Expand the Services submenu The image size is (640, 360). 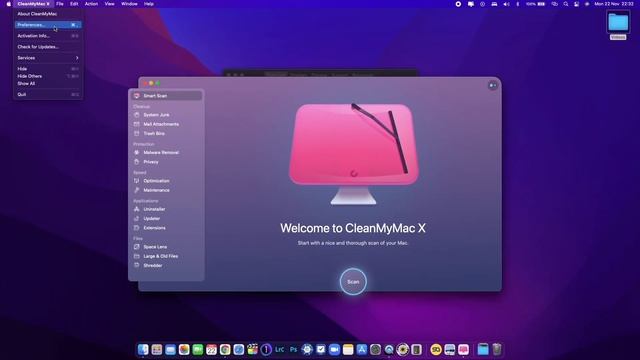(x=48, y=58)
